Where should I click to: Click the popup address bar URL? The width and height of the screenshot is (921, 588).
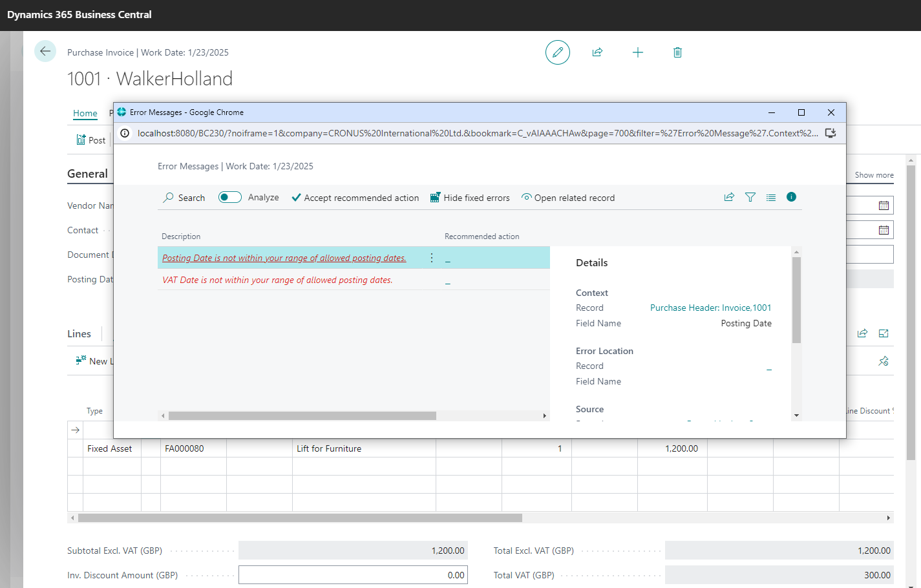pyautogui.click(x=478, y=133)
